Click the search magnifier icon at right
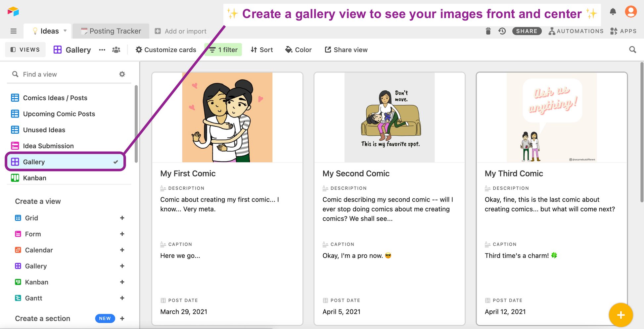This screenshot has width=644, height=329. [x=632, y=50]
